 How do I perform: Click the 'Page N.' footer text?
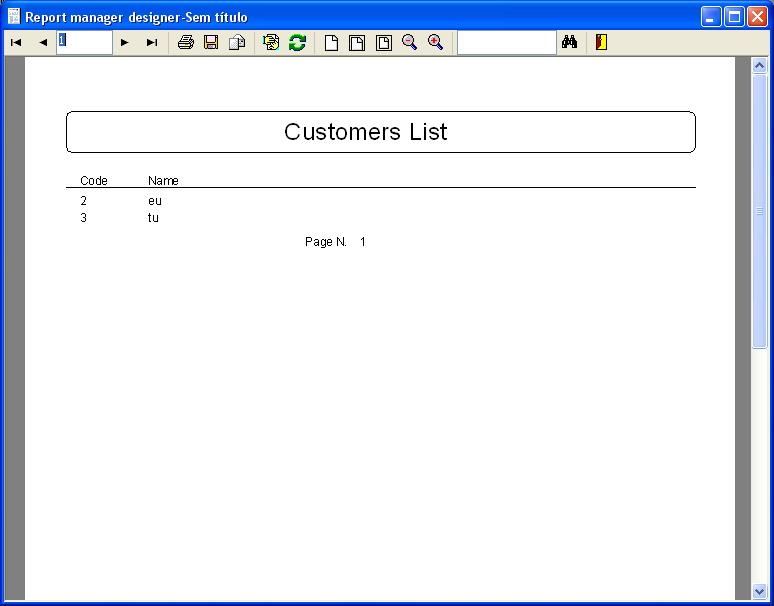(x=326, y=242)
